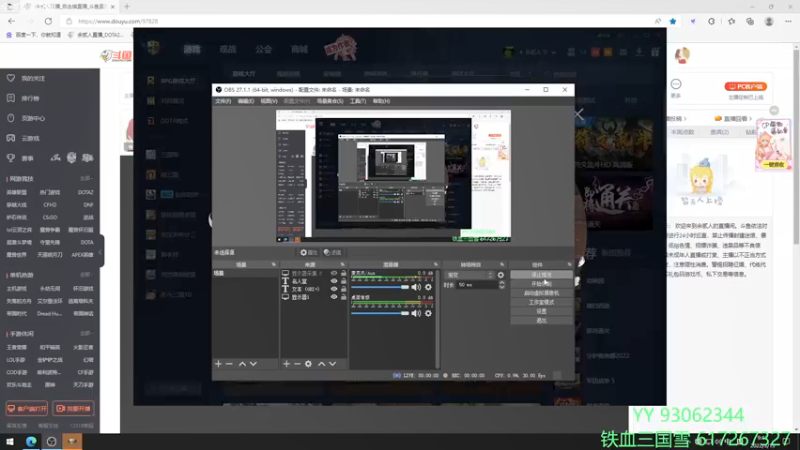Open transition properties gear in Scene Transitions
800x450 pixels.
501,275
